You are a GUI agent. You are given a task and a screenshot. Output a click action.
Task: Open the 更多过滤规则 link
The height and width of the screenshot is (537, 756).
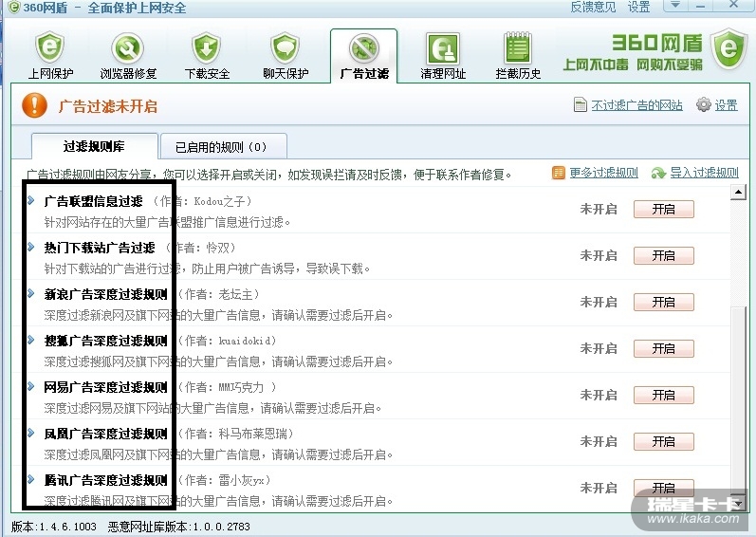[603, 173]
